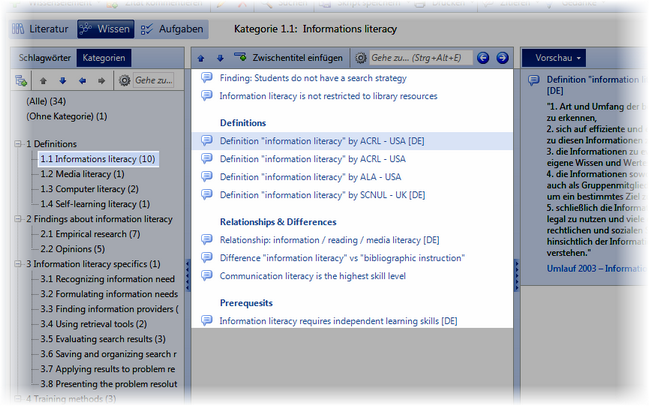Select 3.7 Applying results to problem
Screen dimensions: 649x406
tap(108, 369)
